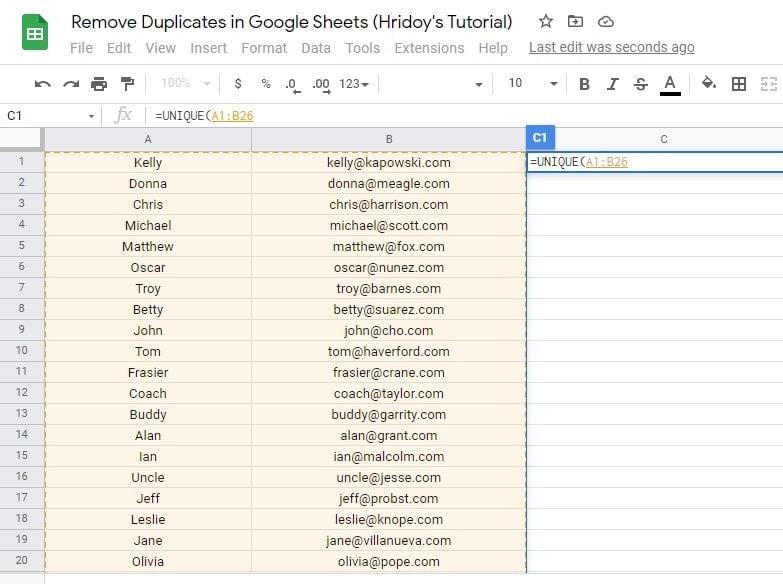The image size is (783, 584).
Task: Check the cloud save status icon
Action: [x=606, y=21]
